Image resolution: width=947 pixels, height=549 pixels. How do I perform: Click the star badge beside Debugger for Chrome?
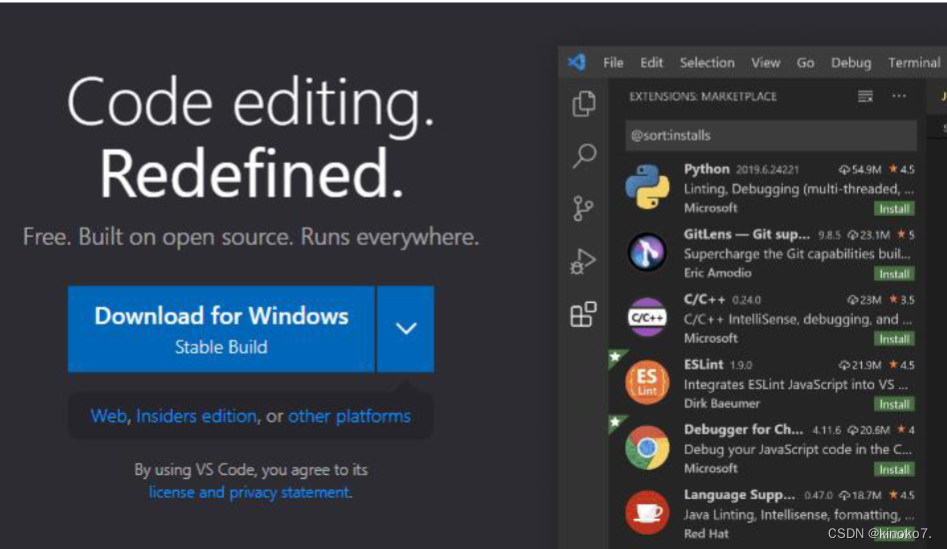616,422
